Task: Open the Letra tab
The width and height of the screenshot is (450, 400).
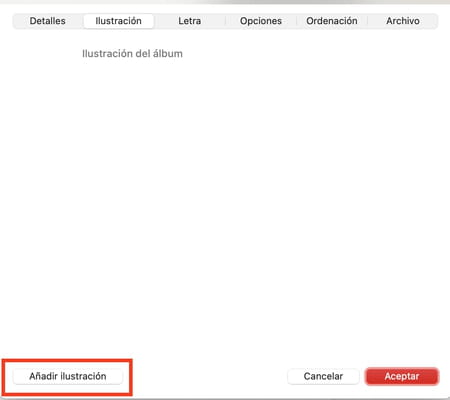Action: (190, 21)
